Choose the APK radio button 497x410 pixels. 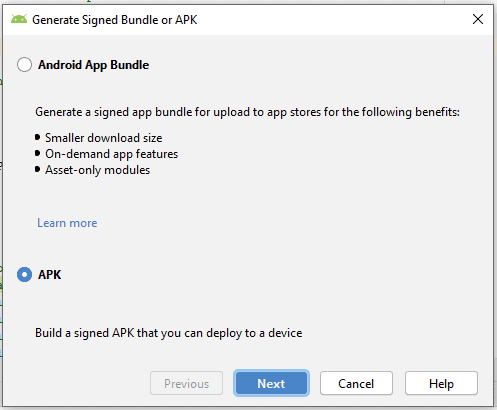point(24,275)
